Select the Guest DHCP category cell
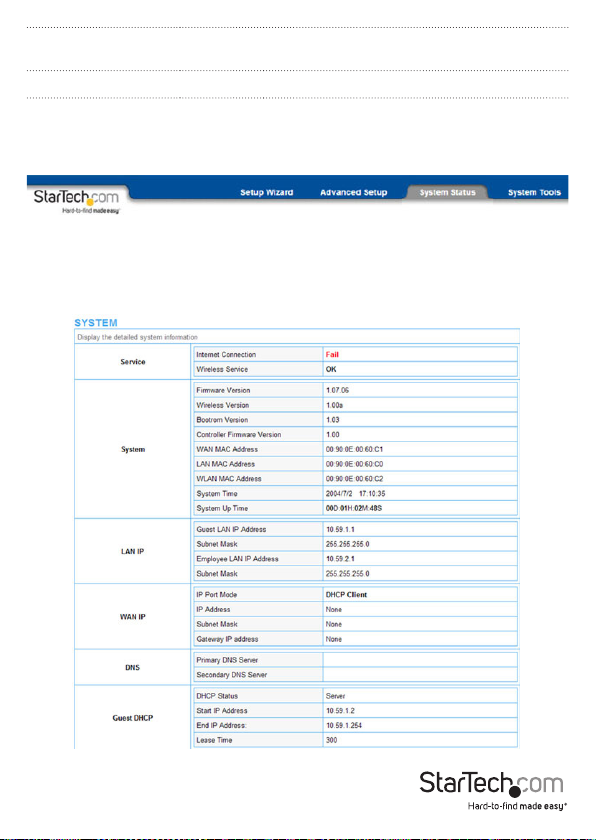This screenshot has width=596, height=840. point(133,718)
